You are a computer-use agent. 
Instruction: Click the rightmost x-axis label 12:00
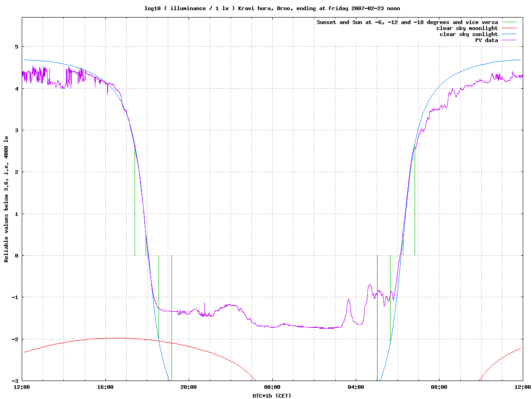523,387
